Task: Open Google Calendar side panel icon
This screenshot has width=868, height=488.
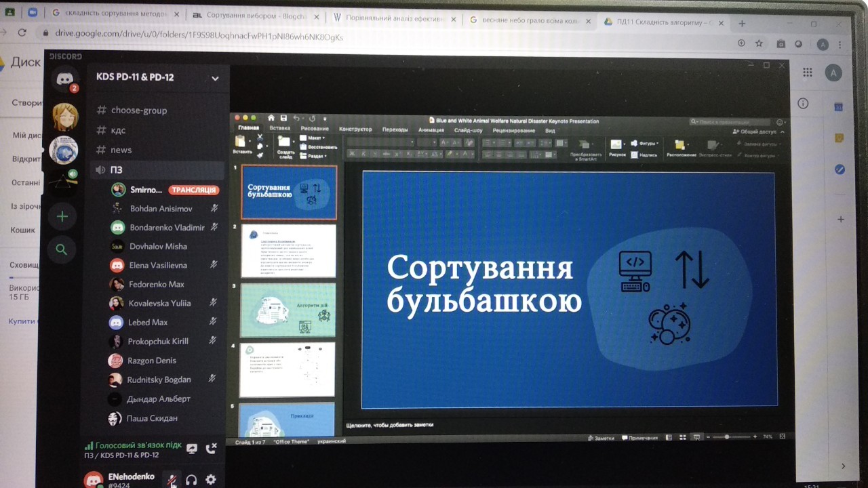Action: point(840,106)
